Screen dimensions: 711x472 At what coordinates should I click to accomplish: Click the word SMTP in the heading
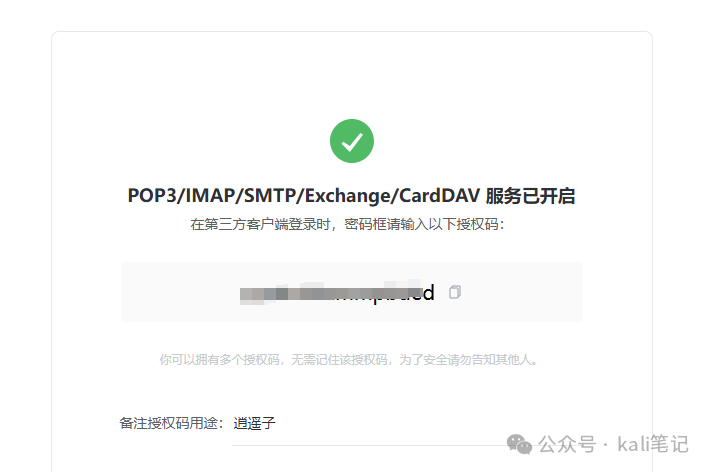pyautogui.click(x=270, y=196)
